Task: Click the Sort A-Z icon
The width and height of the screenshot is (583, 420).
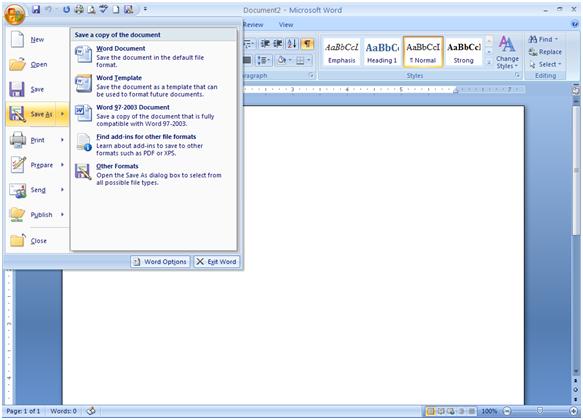Action: pos(292,44)
